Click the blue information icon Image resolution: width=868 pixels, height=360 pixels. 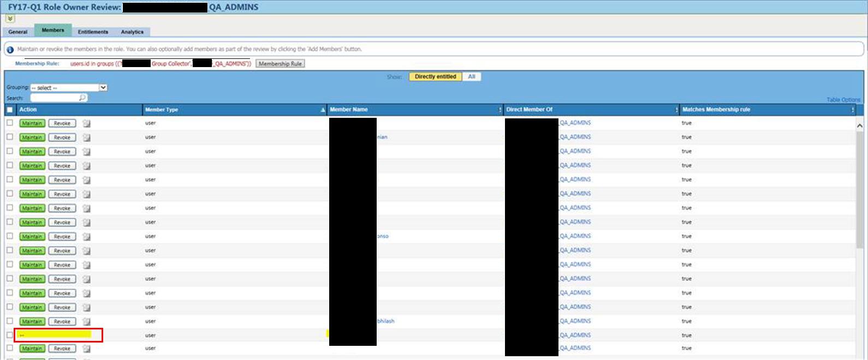tap(10, 50)
